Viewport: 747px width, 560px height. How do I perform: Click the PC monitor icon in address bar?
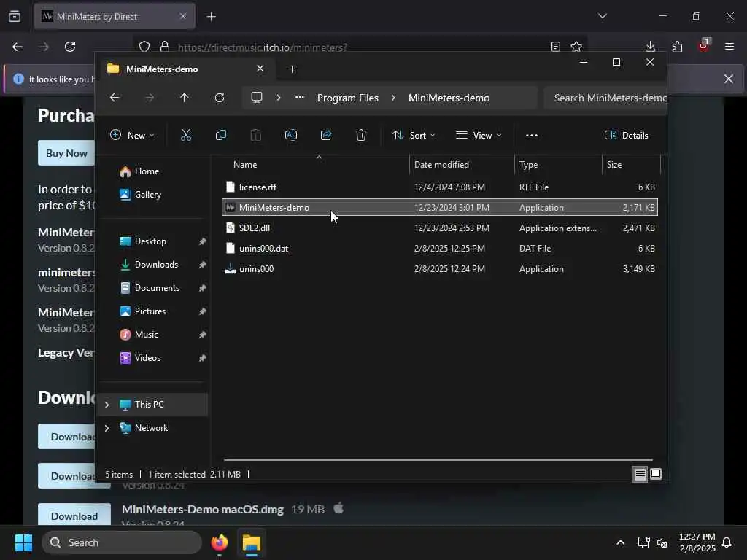click(257, 98)
